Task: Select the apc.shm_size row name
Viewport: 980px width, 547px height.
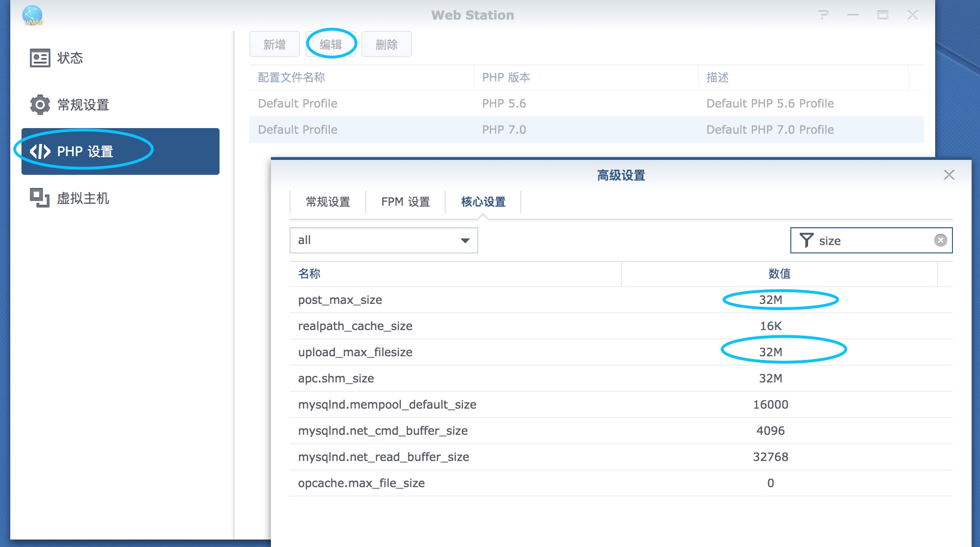Action: coord(336,378)
